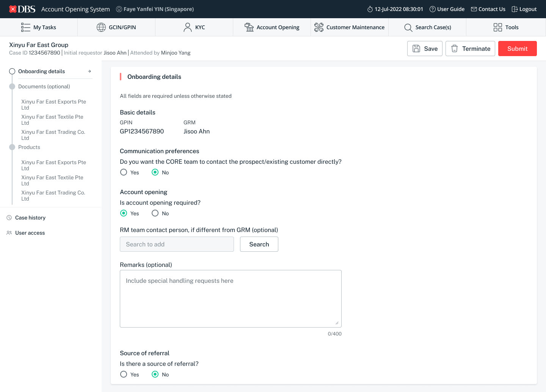This screenshot has height=392, width=546.
Task: Click the Tools grid icon
Action: point(498,27)
